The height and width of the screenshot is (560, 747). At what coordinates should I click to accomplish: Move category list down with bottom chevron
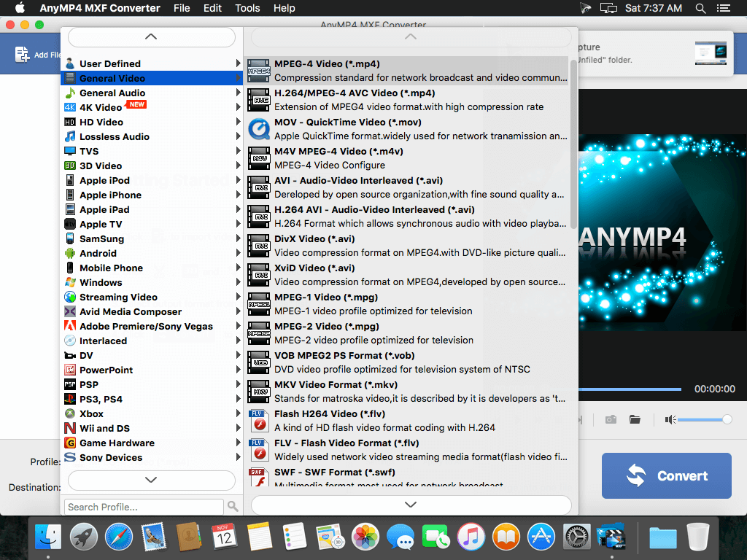152,480
